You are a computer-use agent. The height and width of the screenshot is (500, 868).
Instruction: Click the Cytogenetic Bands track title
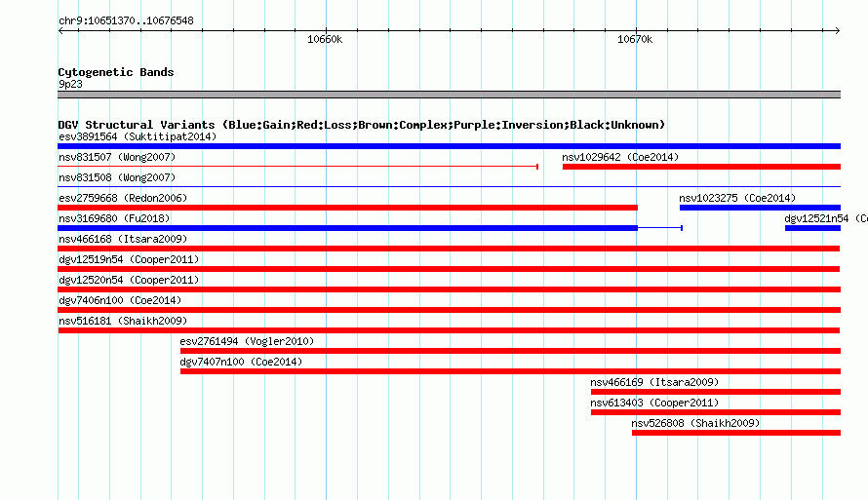click(116, 72)
